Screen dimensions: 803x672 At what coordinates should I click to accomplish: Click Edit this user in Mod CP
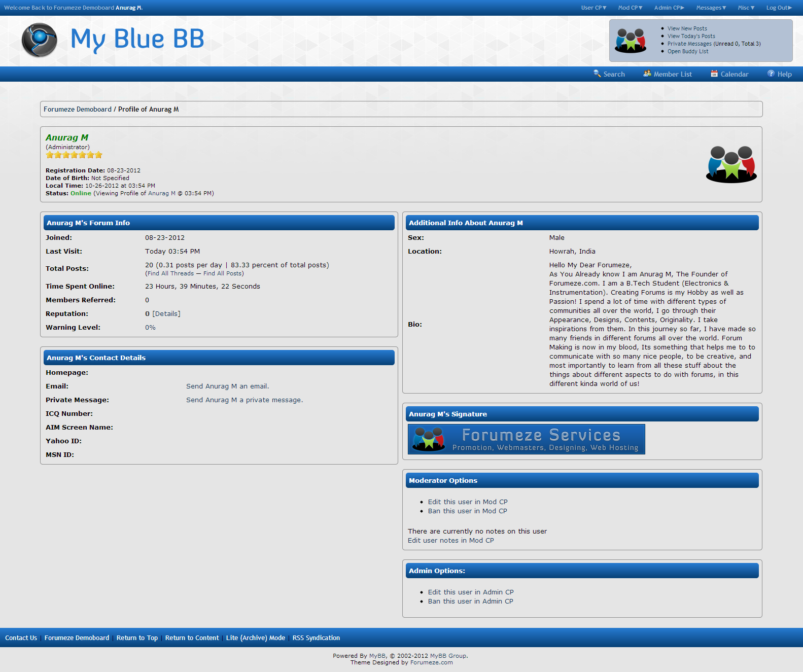468,502
